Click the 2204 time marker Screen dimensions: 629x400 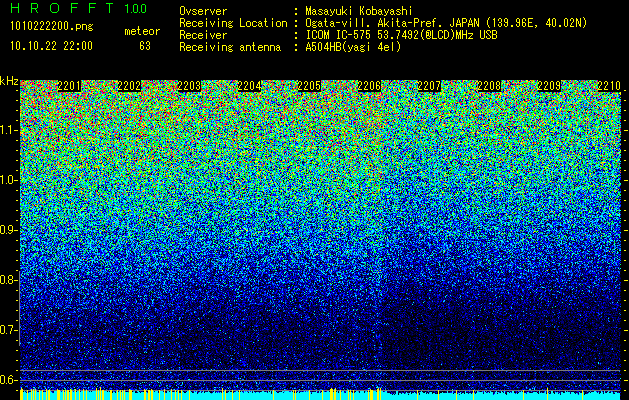click(x=249, y=86)
